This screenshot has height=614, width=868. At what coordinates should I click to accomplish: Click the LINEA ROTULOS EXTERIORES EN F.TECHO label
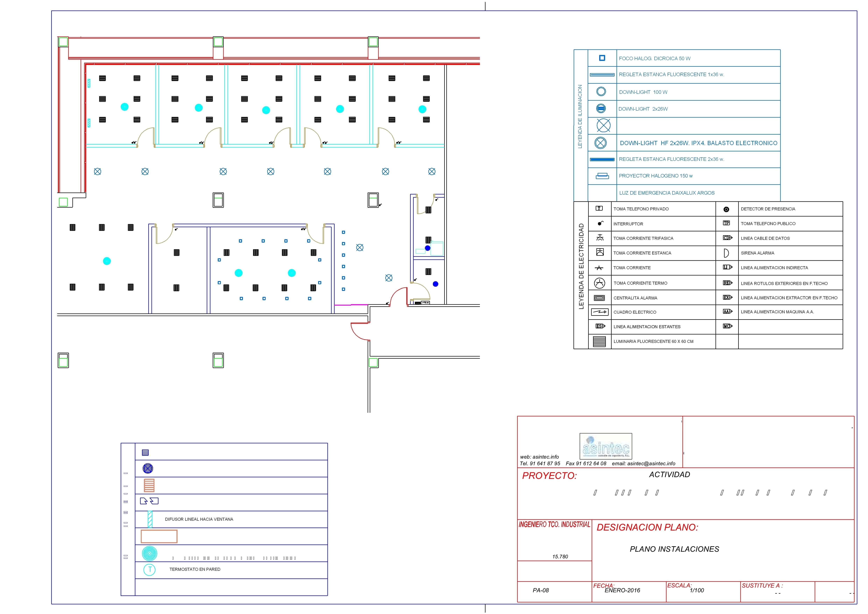[x=784, y=283]
